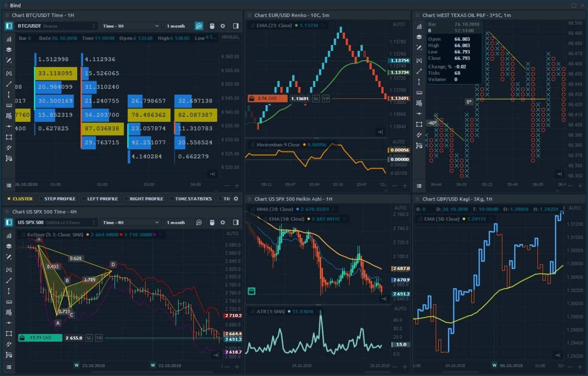
Task: Open indicators icon in BTC/USDT chart sidebar
Action: tap(9, 40)
